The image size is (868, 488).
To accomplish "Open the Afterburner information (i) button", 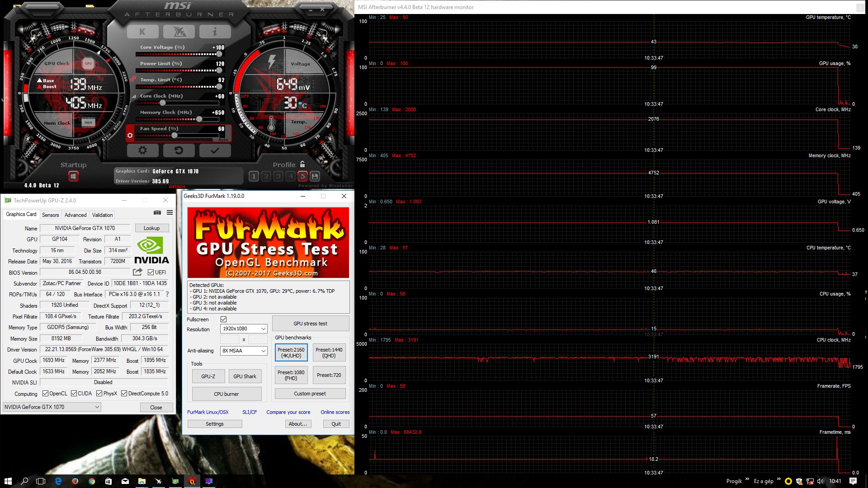I will 215,32.
